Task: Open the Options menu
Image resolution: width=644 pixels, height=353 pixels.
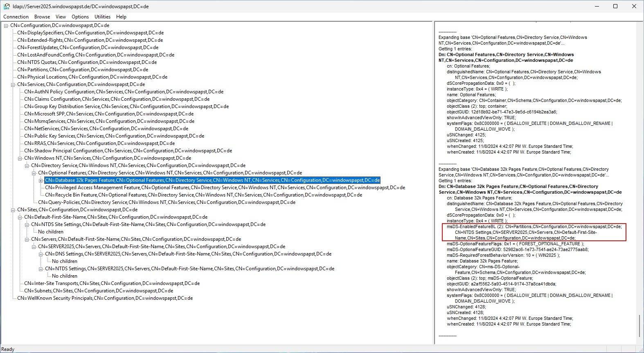Action: pos(80,17)
